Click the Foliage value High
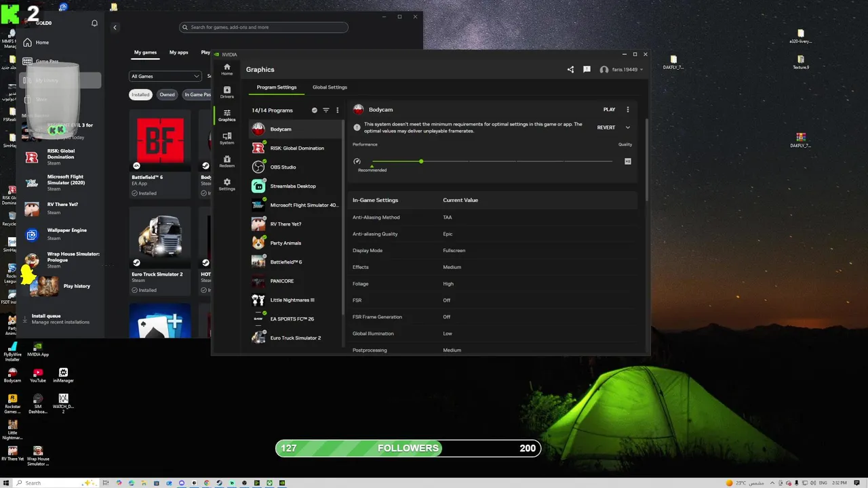 coord(448,284)
